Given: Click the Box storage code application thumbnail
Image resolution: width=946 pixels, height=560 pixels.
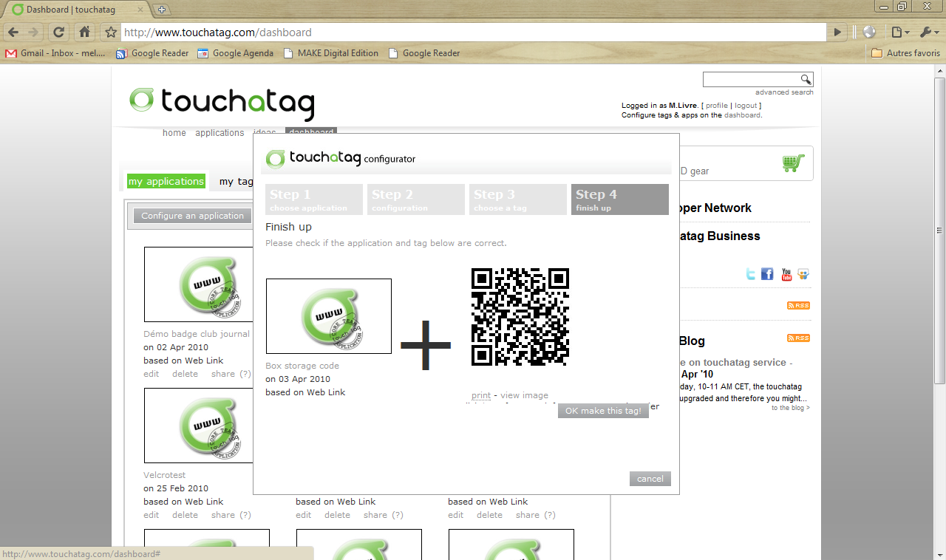Looking at the screenshot, I should point(329,316).
